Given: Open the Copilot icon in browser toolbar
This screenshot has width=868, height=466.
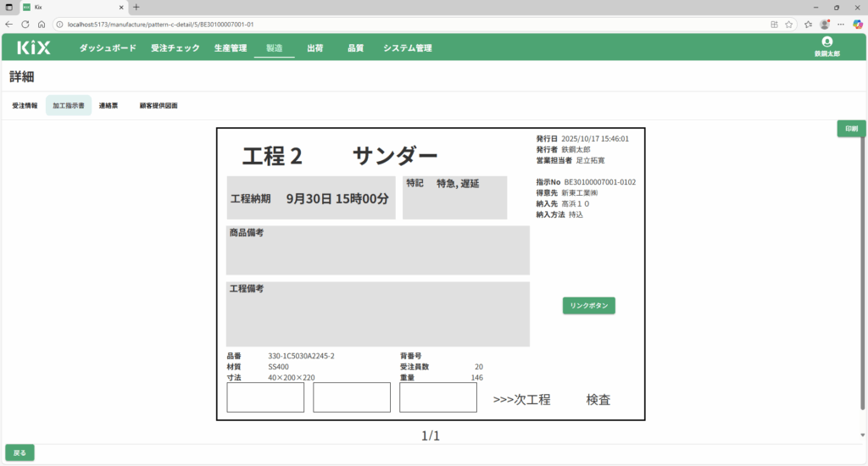Looking at the screenshot, I should tap(857, 25).
